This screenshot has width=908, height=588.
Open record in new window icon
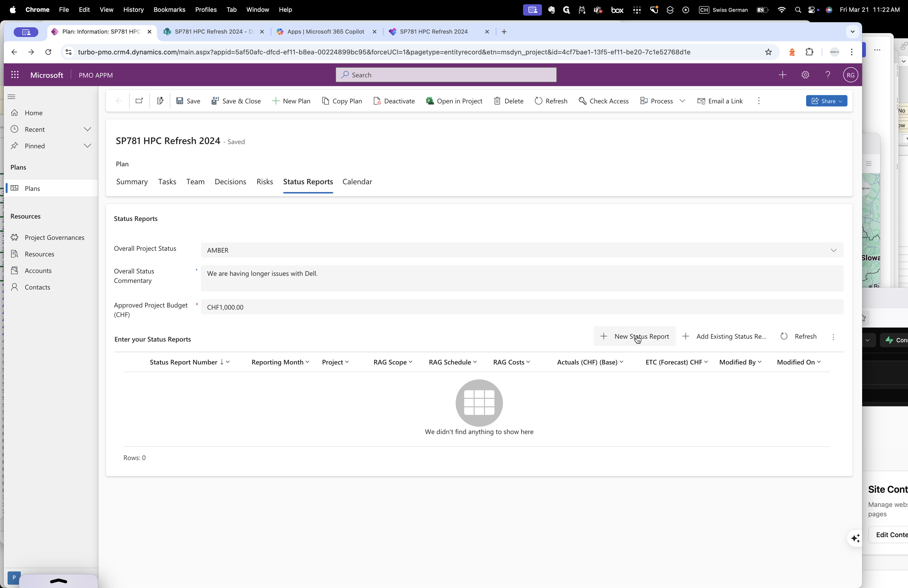pyautogui.click(x=139, y=101)
